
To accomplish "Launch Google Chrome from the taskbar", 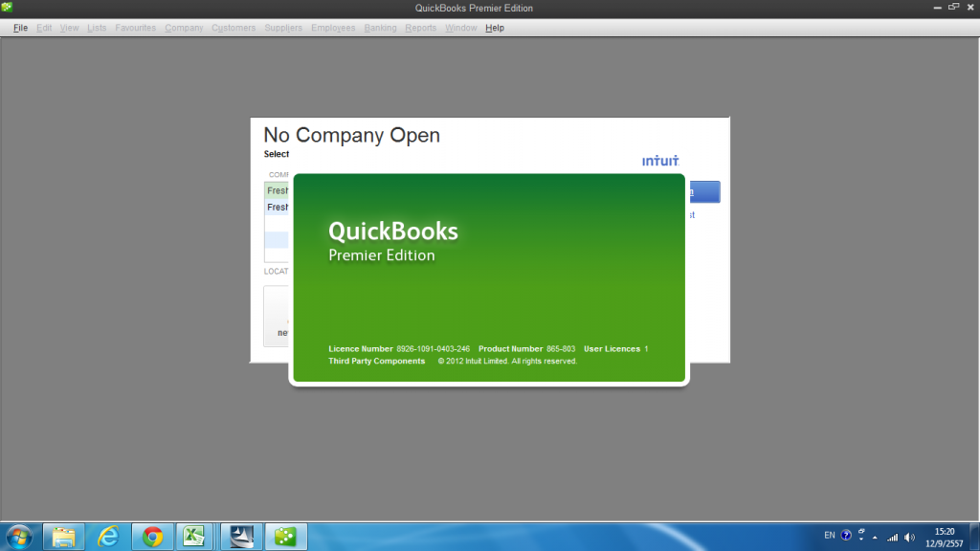I will coord(152,537).
